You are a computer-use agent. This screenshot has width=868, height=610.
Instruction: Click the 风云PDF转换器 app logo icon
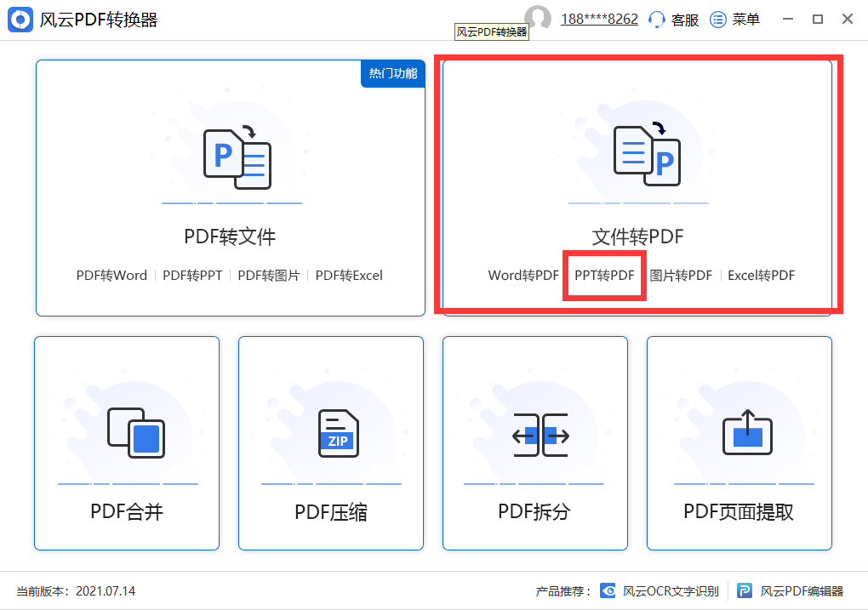tap(20, 20)
